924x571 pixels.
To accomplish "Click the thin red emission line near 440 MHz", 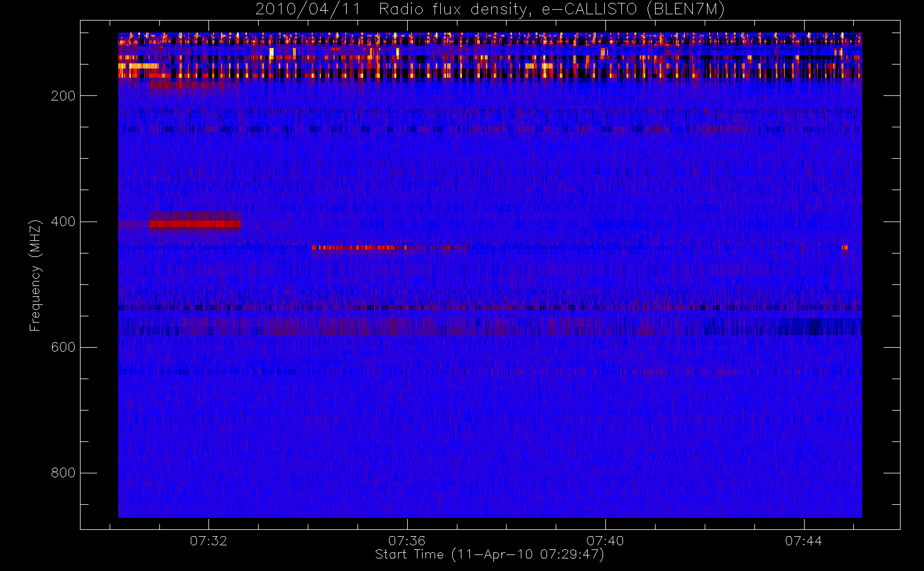I will point(360,248).
